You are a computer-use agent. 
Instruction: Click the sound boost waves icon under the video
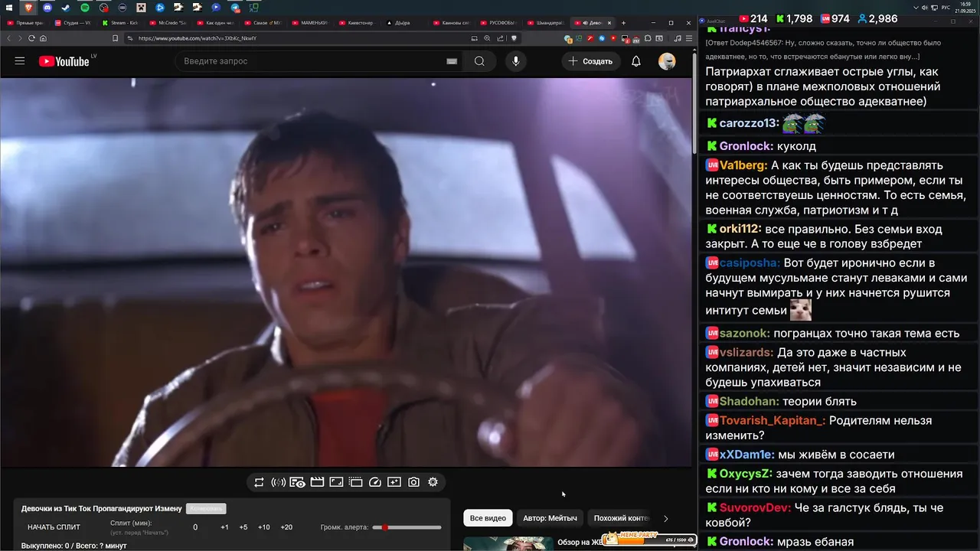(278, 482)
